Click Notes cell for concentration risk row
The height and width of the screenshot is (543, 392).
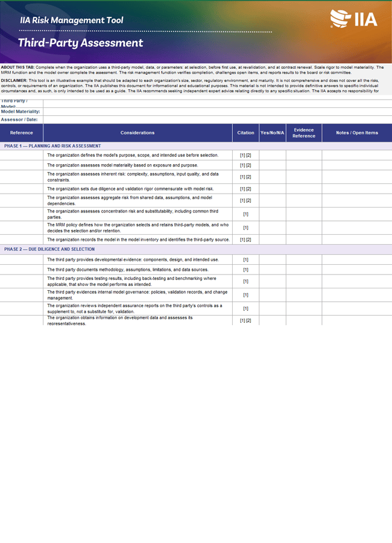click(x=357, y=214)
